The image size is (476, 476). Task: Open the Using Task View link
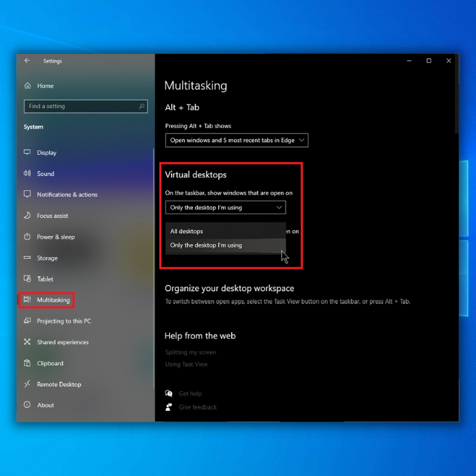pyautogui.click(x=186, y=364)
